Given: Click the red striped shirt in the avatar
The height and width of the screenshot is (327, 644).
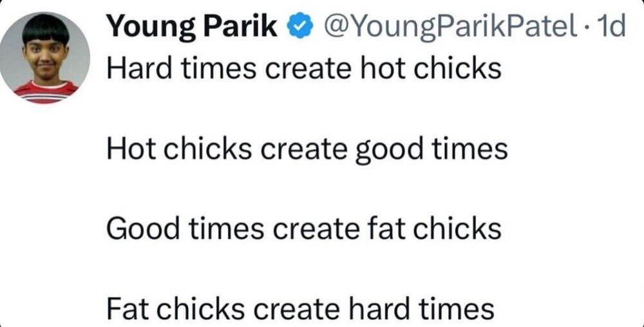Looking at the screenshot, I should coord(46,92).
